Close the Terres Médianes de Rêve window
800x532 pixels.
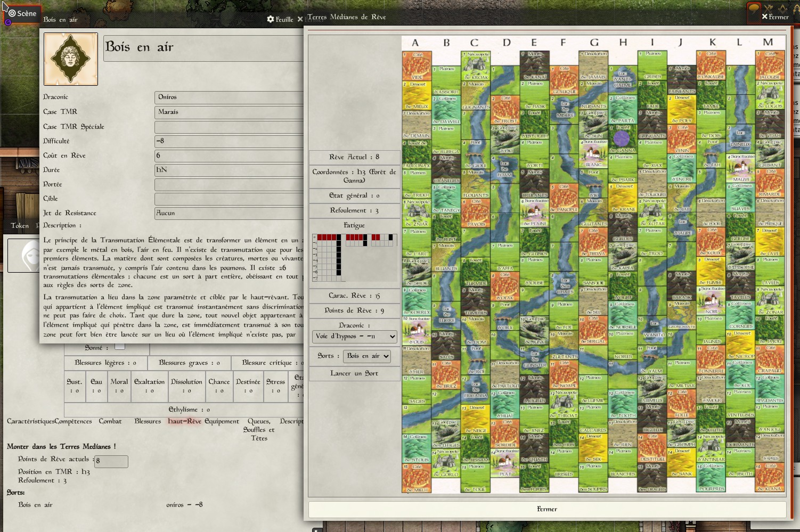(x=775, y=17)
